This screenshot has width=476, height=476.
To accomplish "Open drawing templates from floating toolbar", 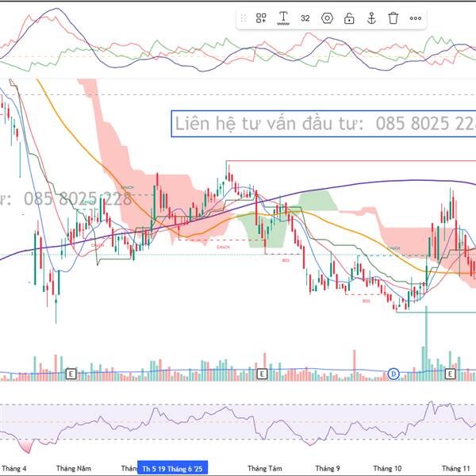I will tap(261, 18).
